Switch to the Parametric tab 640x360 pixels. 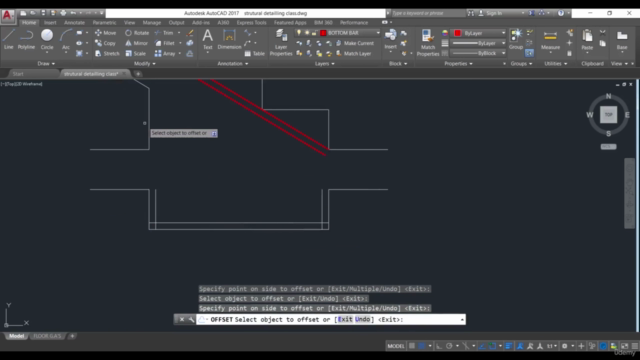[104, 22]
